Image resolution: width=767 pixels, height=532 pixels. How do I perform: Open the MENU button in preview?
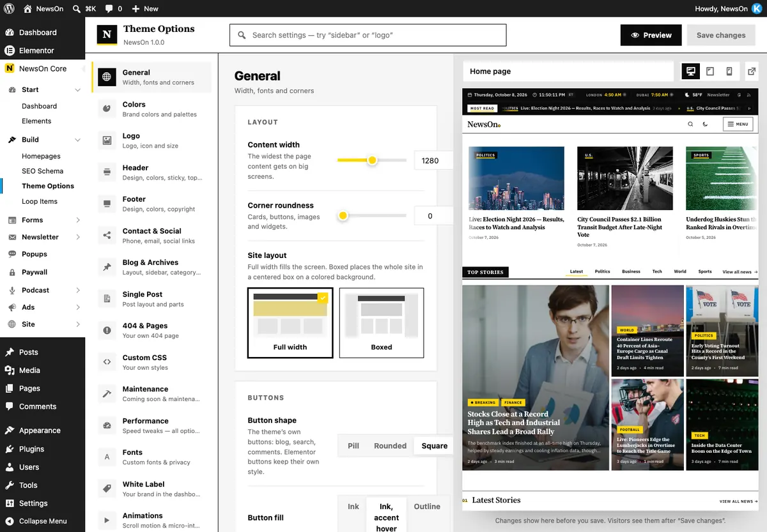pos(738,125)
